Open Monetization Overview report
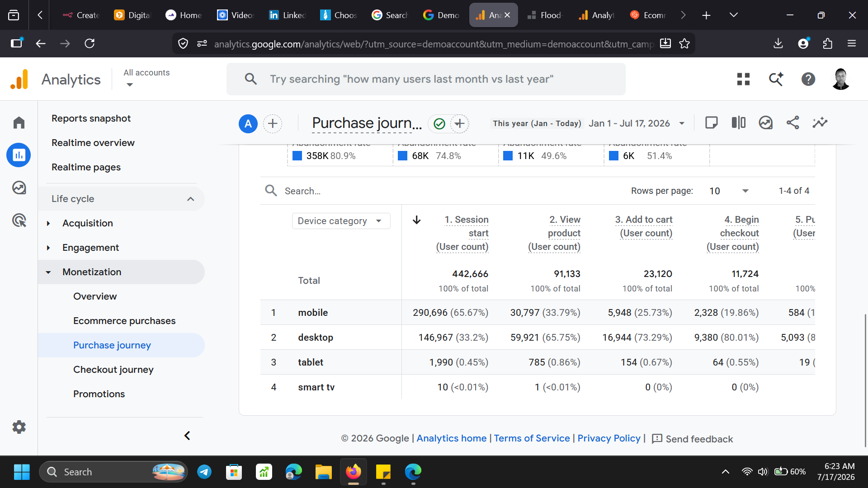Image resolution: width=868 pixels, height=488 pixels. click(x=95, y=296)
